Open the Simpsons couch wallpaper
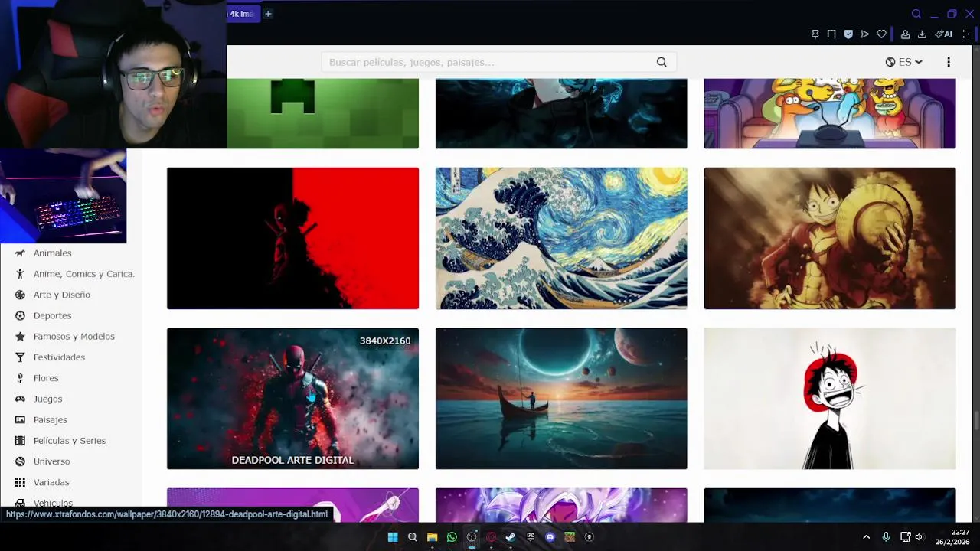The image size is (980, 551). pos(830,113)
